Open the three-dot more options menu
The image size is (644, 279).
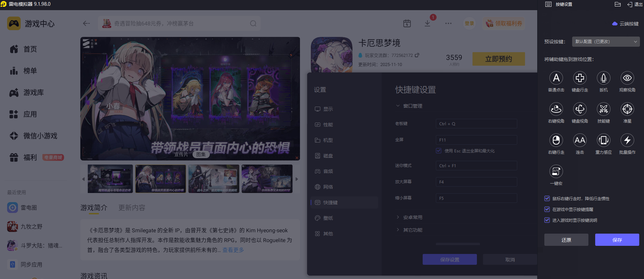point(448,23)
